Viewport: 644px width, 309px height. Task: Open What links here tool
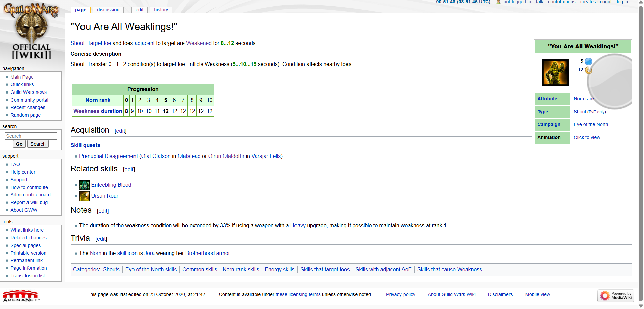click(27, 230)
